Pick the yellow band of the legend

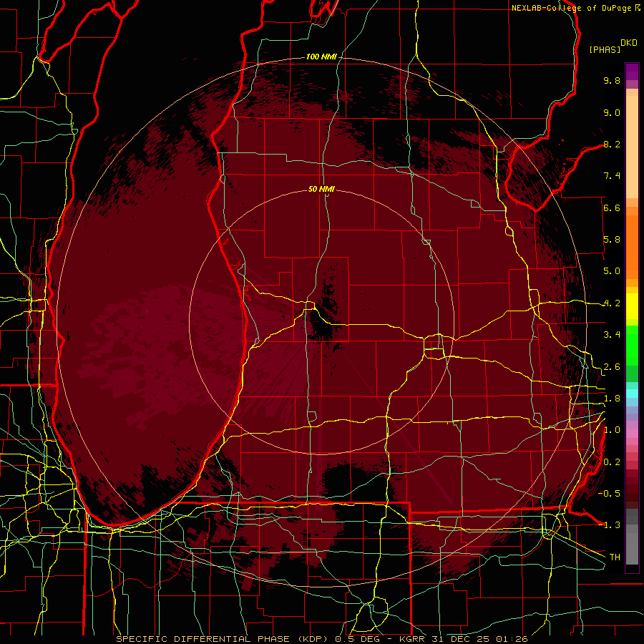632,306
